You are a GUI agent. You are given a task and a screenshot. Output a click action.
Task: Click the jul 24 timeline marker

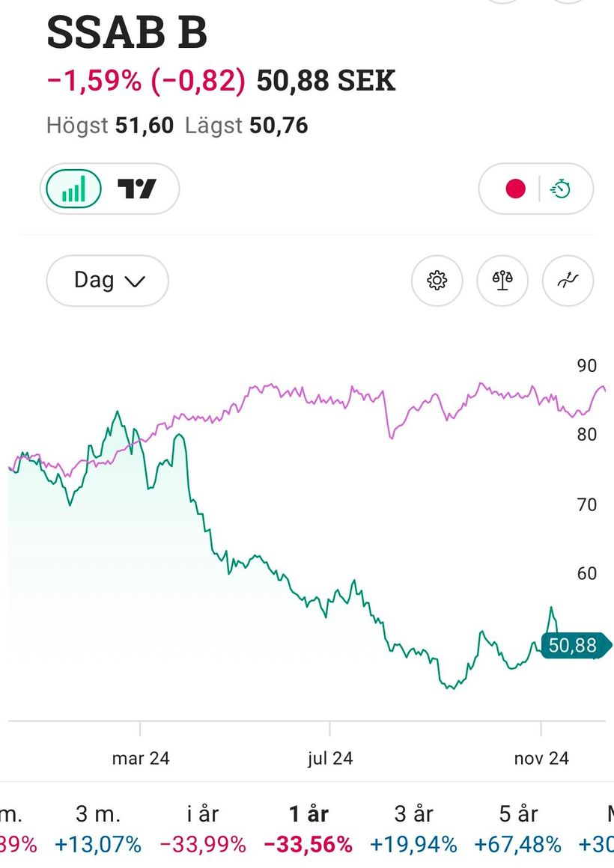pyautogui.click(x=330, y=758)
